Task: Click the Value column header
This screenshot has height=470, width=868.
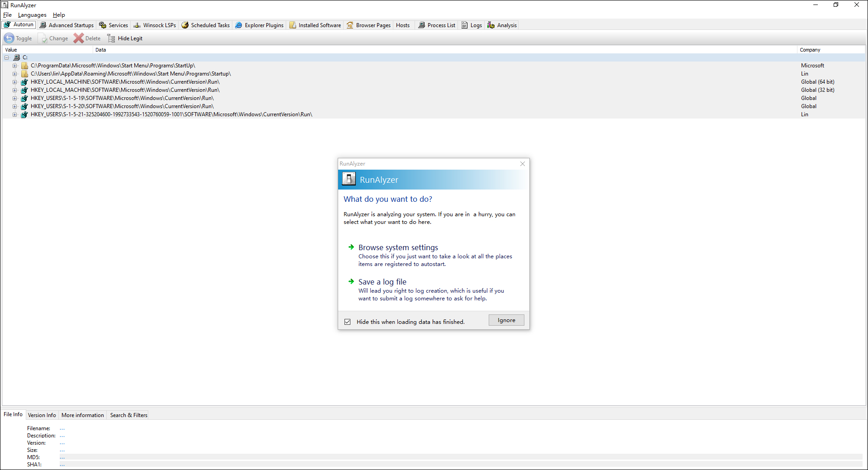Action: pos(47,50)
